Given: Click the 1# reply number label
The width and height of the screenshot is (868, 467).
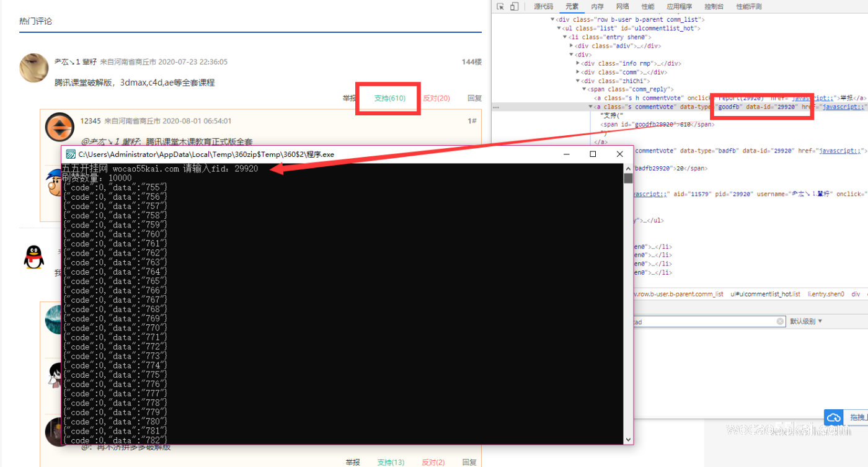Looking at the screenshot, I should pos(472,121).
